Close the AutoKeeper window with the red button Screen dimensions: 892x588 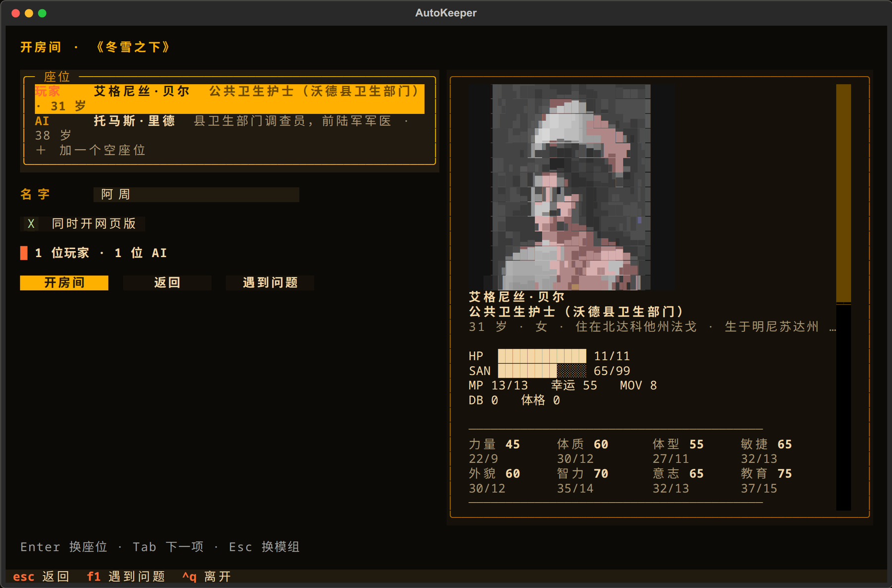coord(16,13)
